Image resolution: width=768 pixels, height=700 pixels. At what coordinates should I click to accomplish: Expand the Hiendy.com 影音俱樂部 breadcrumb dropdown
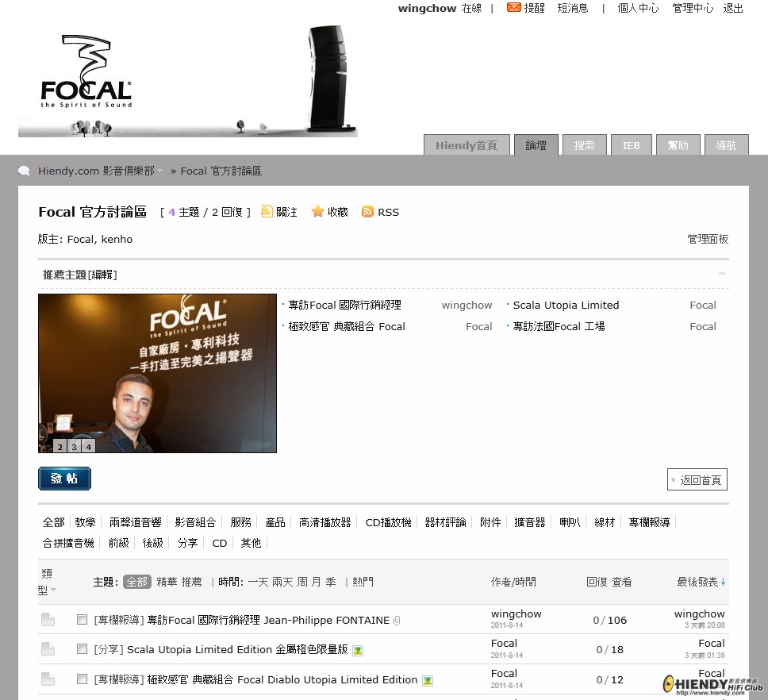point(159,171)
